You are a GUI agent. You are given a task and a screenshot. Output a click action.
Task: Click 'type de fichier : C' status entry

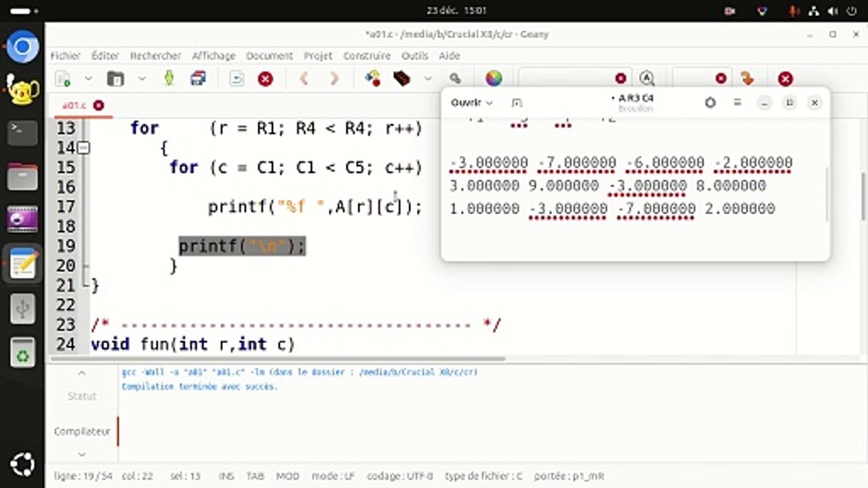[x=484, y=476]
